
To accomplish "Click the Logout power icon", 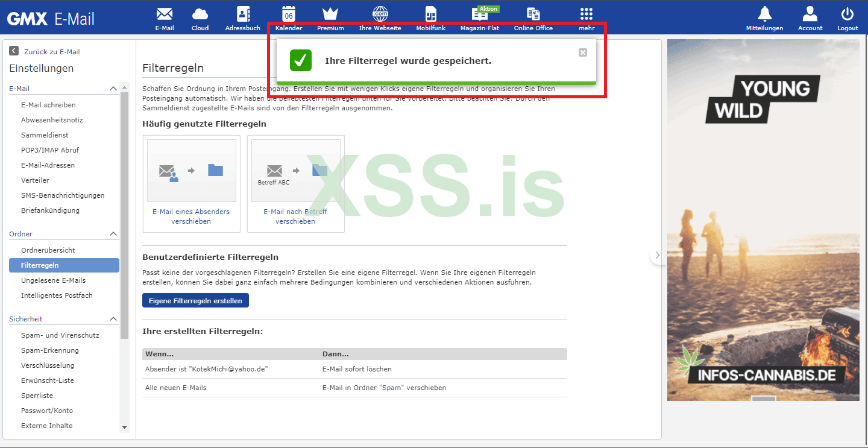I will coord(848,19).
